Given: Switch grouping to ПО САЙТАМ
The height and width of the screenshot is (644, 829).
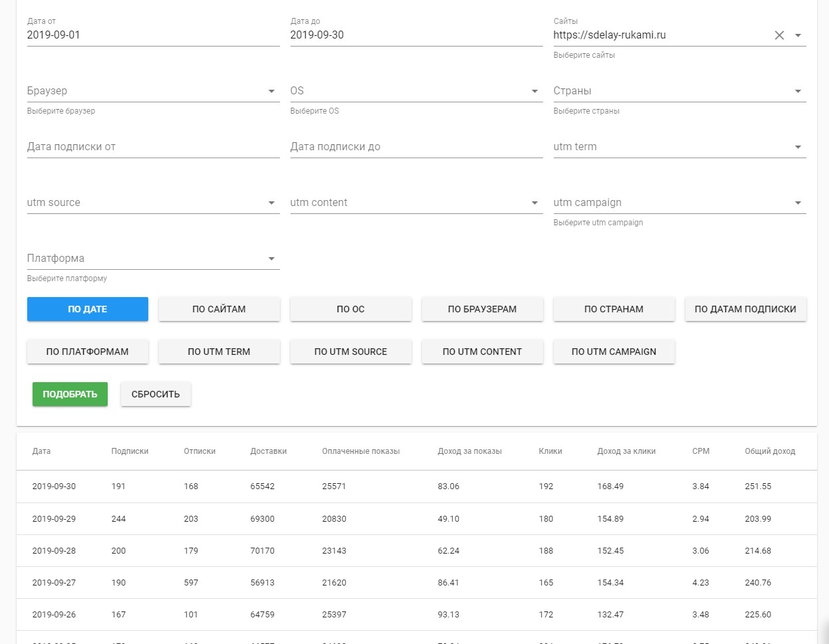Looking at the screenshot, I should click(219, 309).
